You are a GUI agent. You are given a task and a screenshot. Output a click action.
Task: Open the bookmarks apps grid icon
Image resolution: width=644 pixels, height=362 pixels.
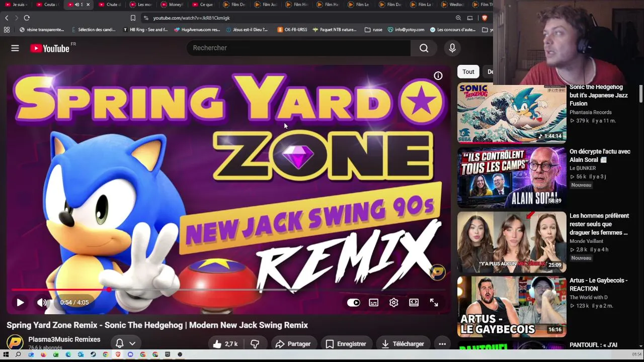coord(7,30)
